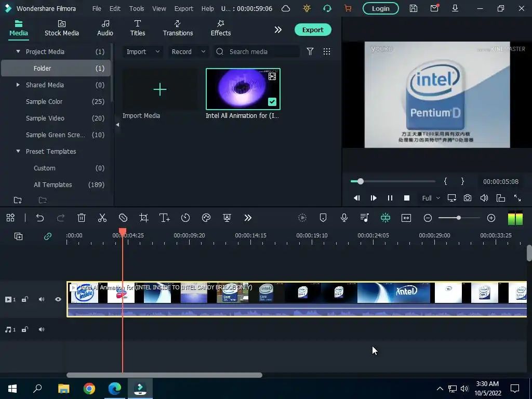Select the crop tool icon
532x399 pixels.
click(144, 218)
